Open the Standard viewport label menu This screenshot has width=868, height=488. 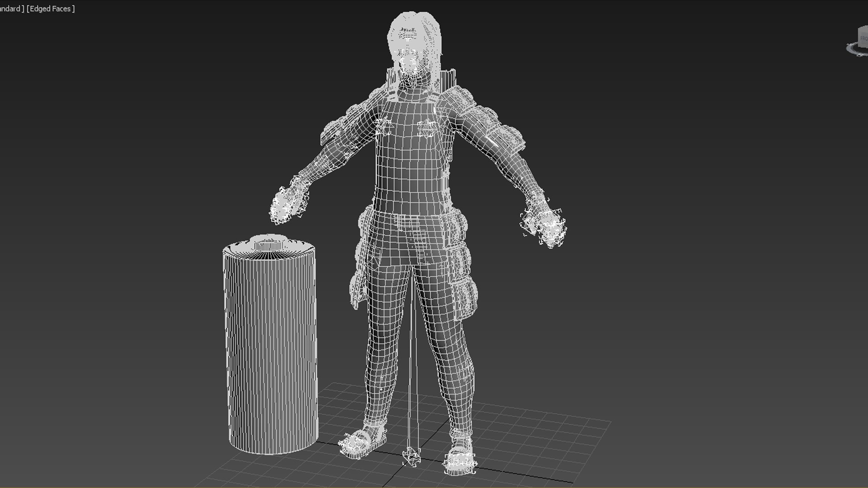11,9
